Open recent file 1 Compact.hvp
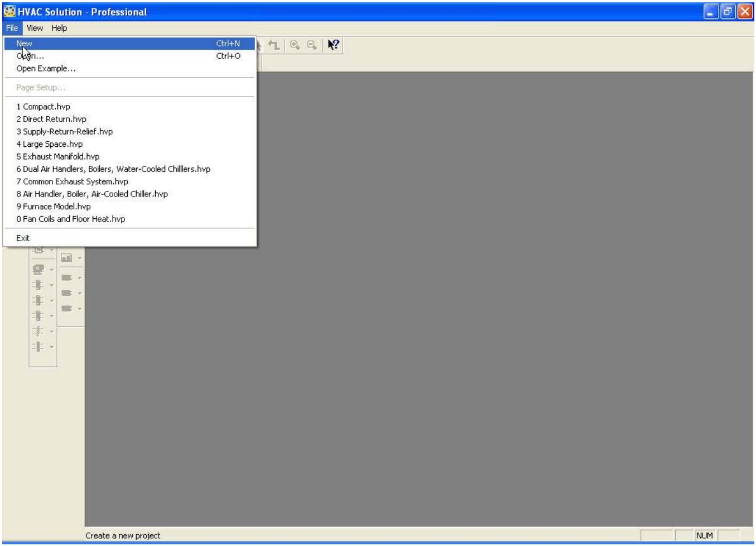Image resolution: width=756 pixels, height=546 pixels. point(43,107)
